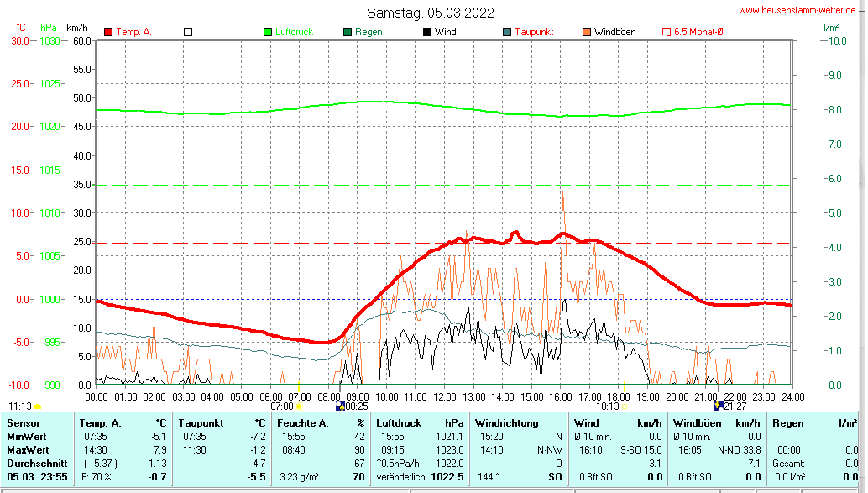868x493 pixels.
Task: Click the empty white legend box
Action: pos(188,32)
